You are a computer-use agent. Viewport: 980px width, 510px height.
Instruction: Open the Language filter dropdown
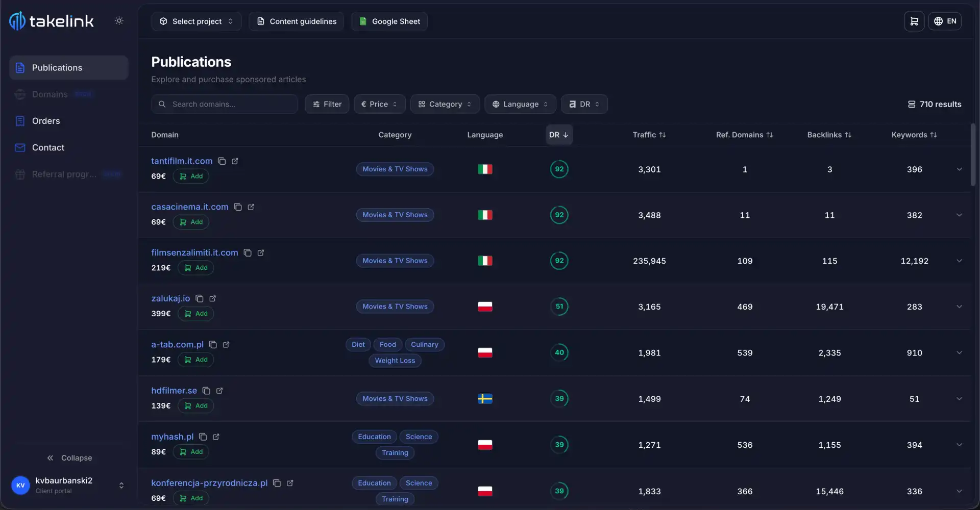coord(520,104)
